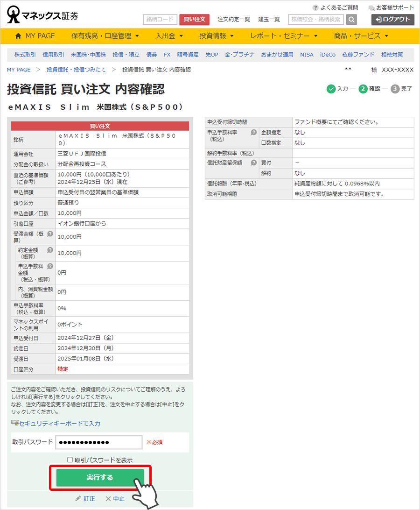Click the よくあるご質問 question mark icon
This screenshot has width=420, height=510.
[x=315, y=7]
